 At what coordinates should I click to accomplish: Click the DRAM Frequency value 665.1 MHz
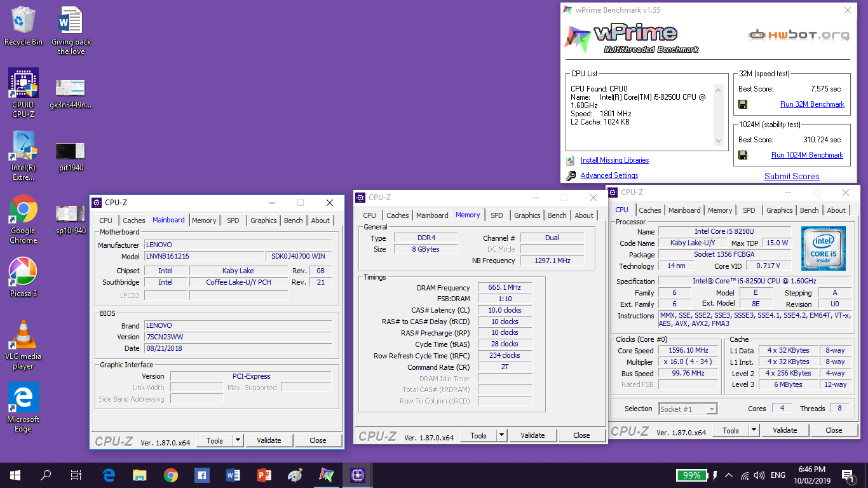pyautogui.click(x=505, y=288)
